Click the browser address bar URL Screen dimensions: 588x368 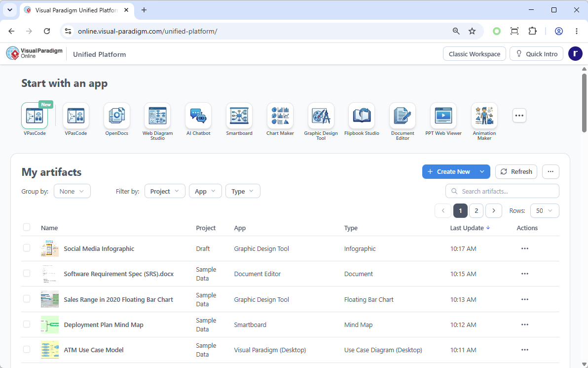[x=147, y=31]
